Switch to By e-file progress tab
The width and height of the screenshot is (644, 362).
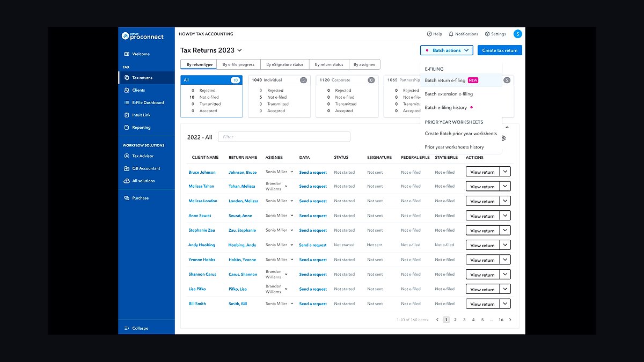pyautogui.click(x=239, y=64)
